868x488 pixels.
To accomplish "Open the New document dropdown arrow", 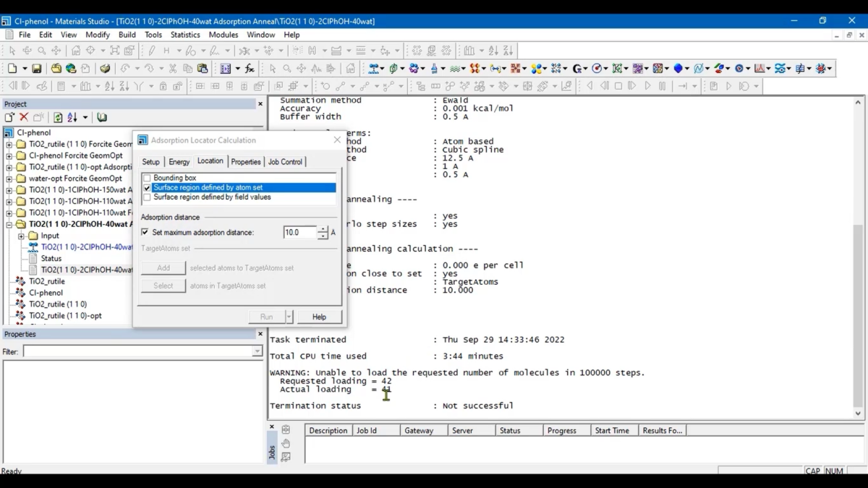I will coord(24,69).
